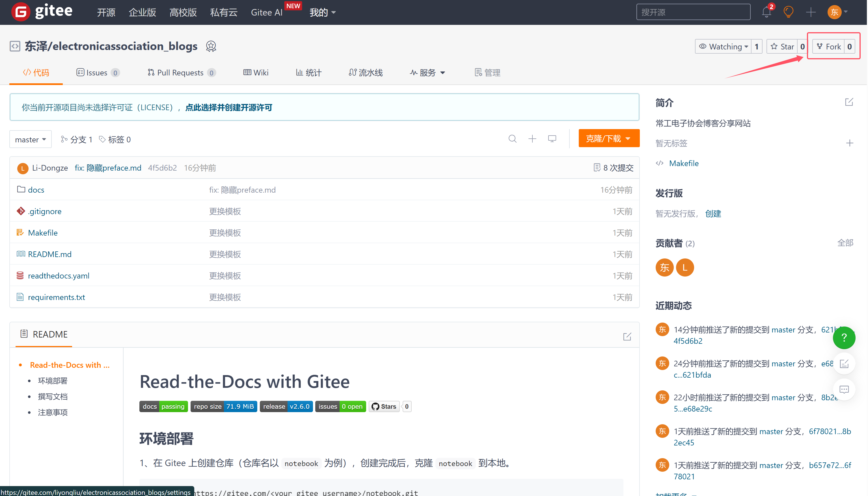Star the repository
This screenshot has width=868, height=496.
point(782,46)
